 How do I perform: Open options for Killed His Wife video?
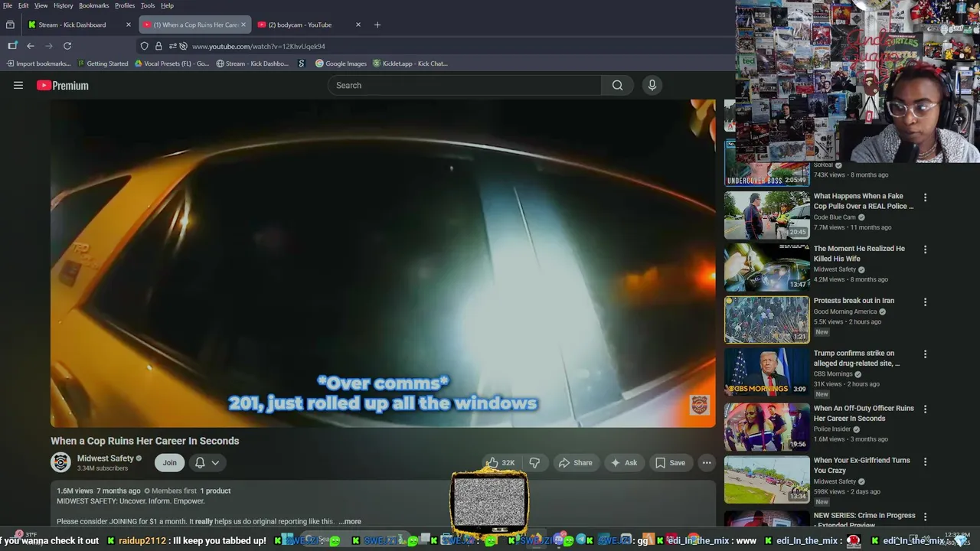pyautogui.click(x=925, y=249)
